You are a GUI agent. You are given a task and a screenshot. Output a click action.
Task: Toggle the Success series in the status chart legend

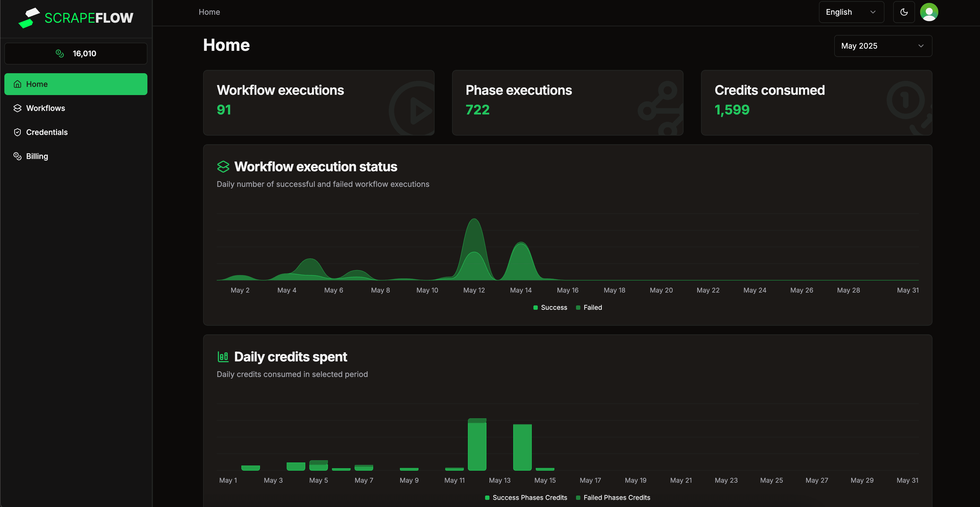click(x=550, y=307)
